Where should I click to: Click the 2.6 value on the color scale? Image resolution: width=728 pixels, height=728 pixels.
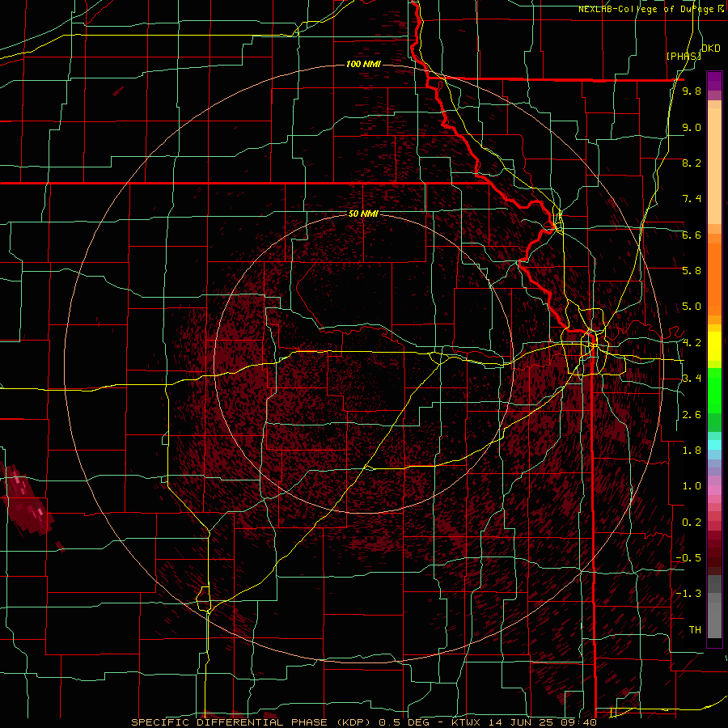click(x=692, y=414)
